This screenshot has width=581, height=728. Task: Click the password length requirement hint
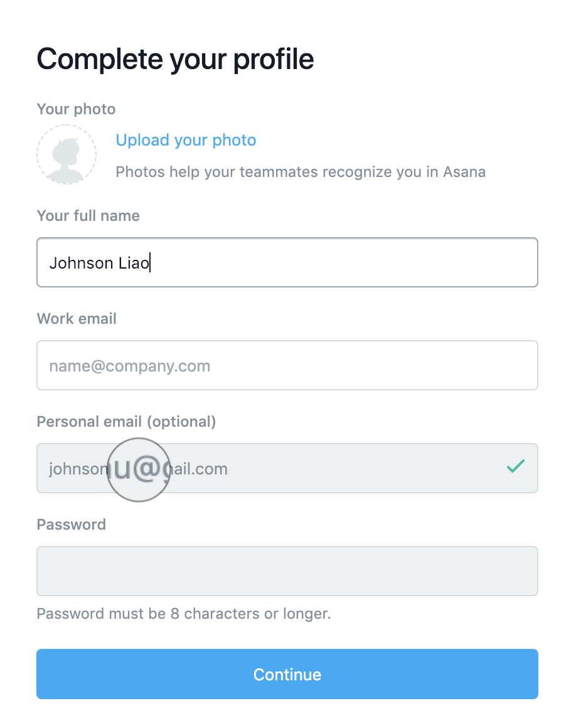(x=184, y=614)
